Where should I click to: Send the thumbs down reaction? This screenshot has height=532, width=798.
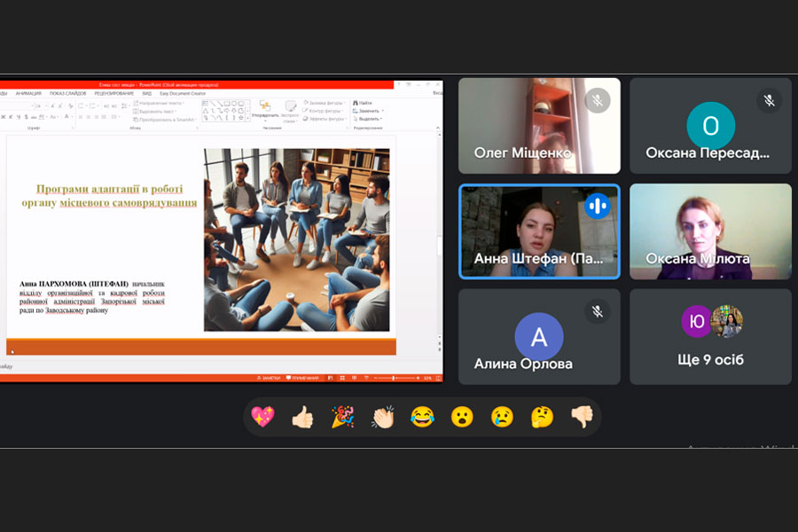(x=583, y=417)
